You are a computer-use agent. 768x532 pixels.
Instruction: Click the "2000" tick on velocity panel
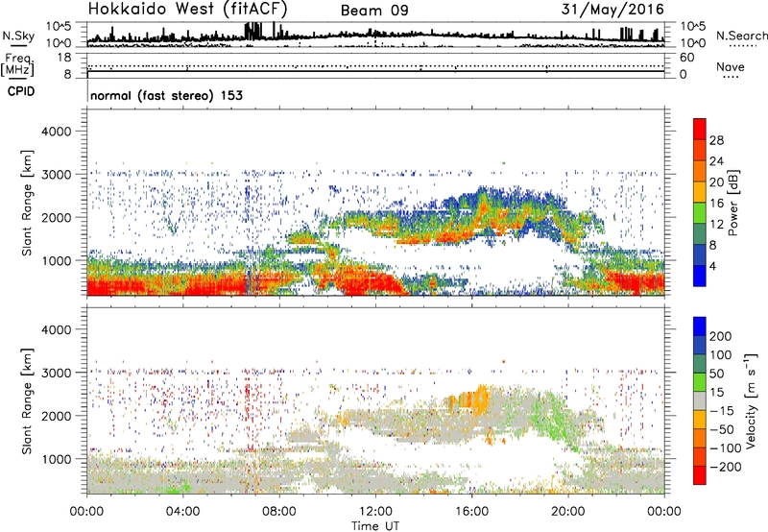(56, 416)
